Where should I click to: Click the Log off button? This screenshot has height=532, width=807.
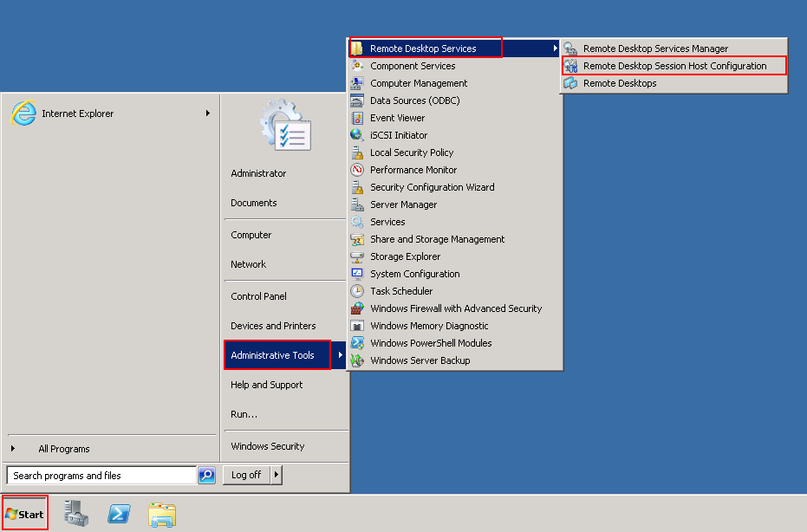coord(246,475)
